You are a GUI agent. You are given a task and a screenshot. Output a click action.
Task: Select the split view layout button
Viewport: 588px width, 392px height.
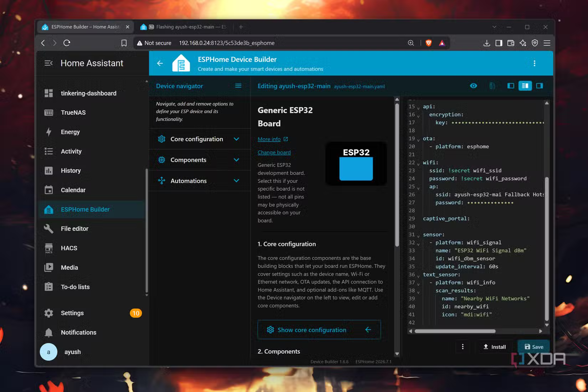(525, 86)
